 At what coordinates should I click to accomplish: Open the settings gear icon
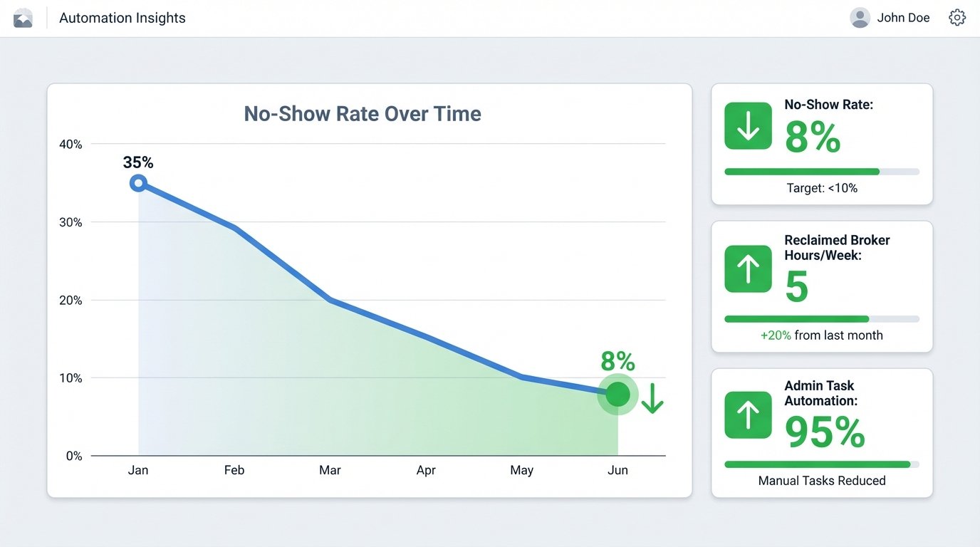pos(957,17)
